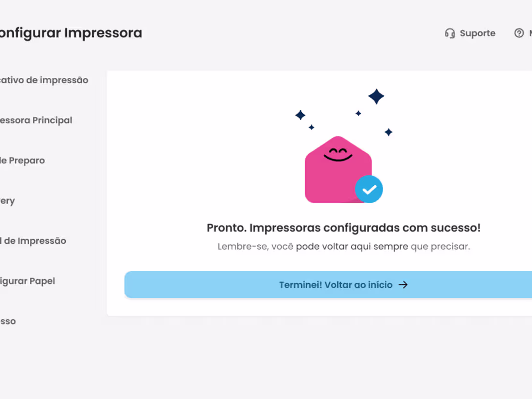
Task: Open the 'de Preparo' sidebar step
Action: pos(22,161)
